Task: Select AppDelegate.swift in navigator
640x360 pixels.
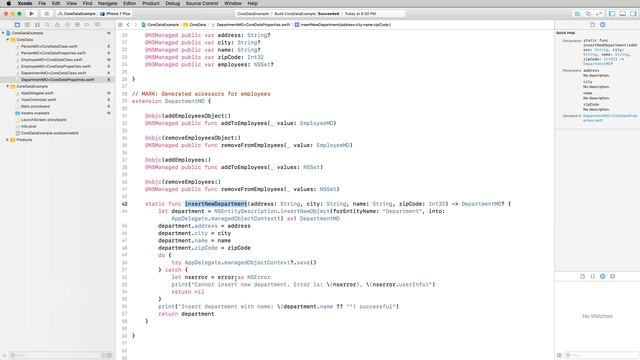Action: 37,93
